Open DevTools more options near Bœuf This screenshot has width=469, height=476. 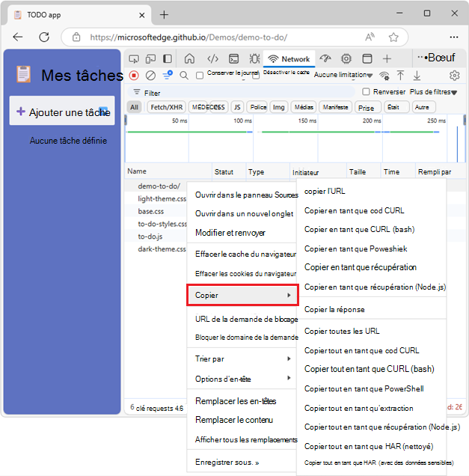click(420, 58)
